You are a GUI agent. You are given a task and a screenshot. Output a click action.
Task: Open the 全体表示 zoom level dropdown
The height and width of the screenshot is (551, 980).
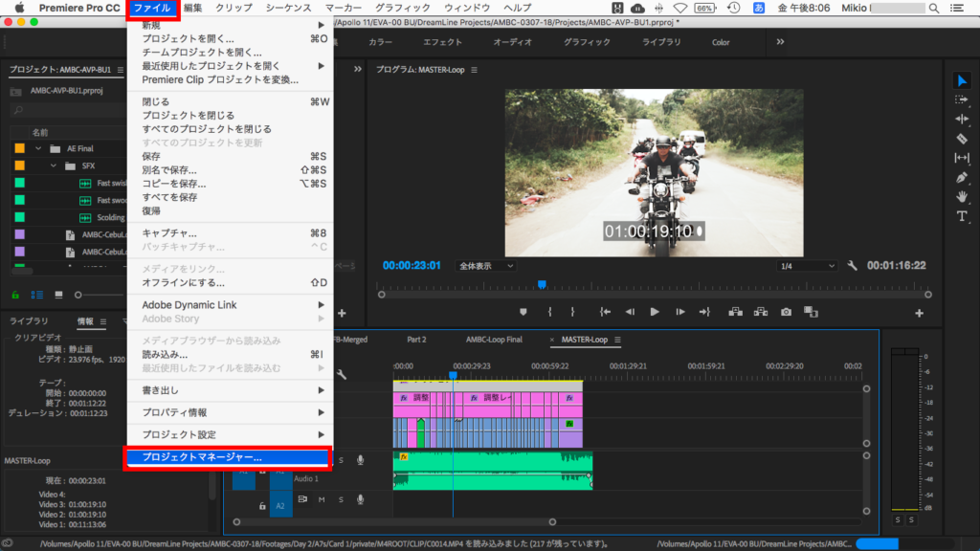(x=486, y=266)
